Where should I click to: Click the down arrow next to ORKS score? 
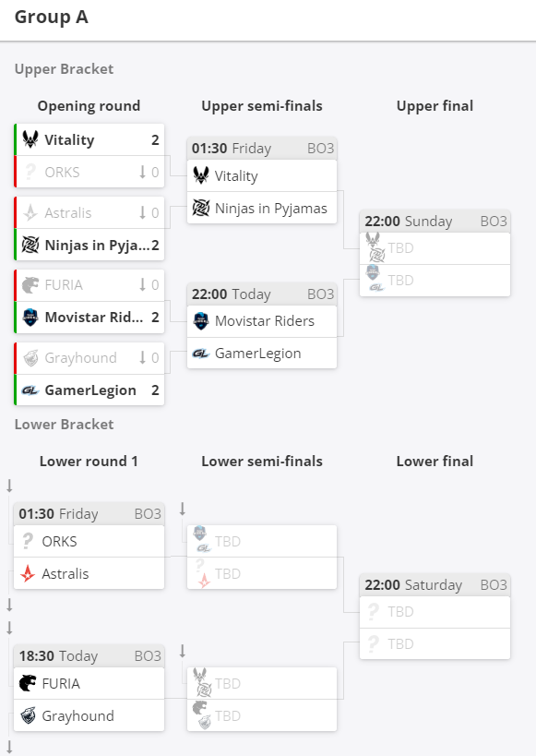pyautogui.click(x=142, y=172)
